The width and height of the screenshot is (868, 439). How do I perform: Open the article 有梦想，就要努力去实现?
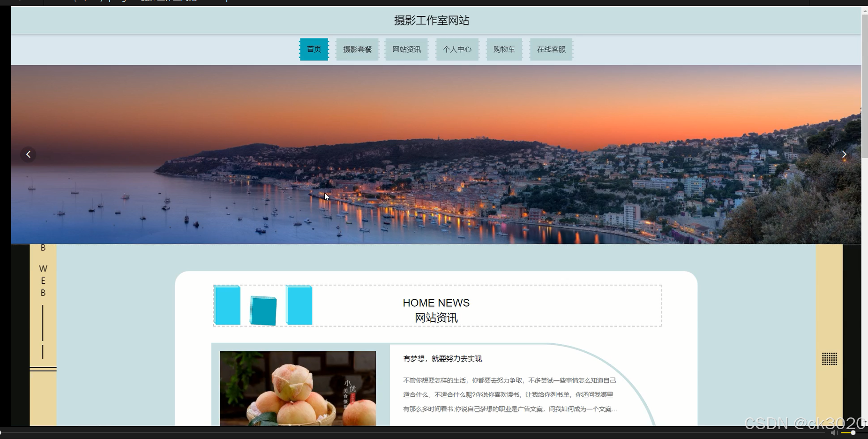(x=442, y=359)
